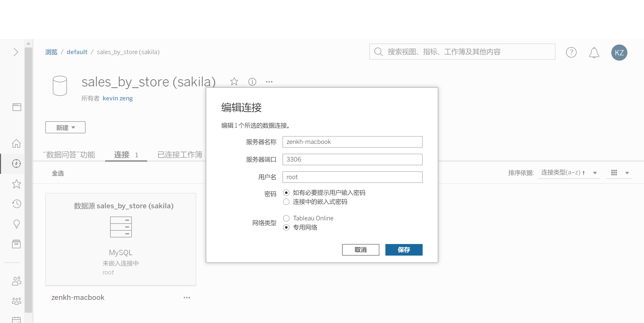This screenshot has width=644, height=323.
Task: Click the italic root username on card
Action: click(108, 272)
